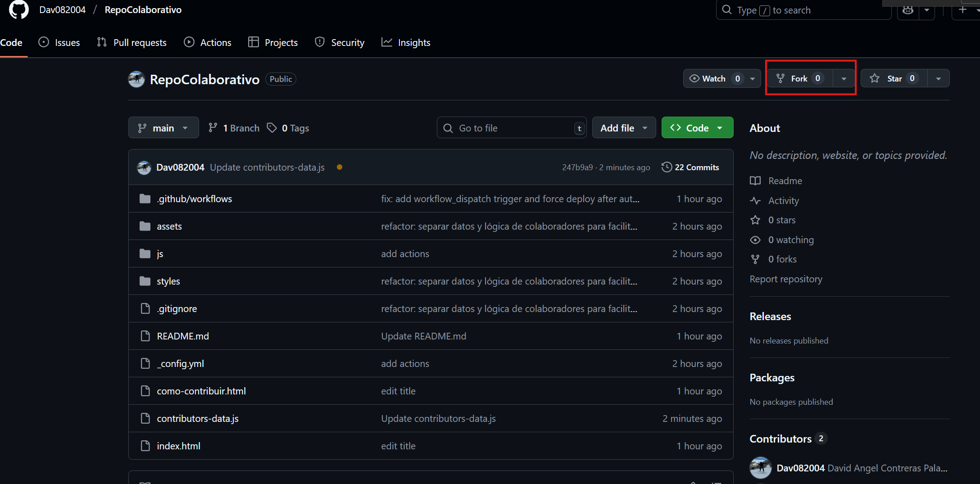Viewport: 980px width, 484px height.
Task: Star the repository
Action: tap(894, 78)
